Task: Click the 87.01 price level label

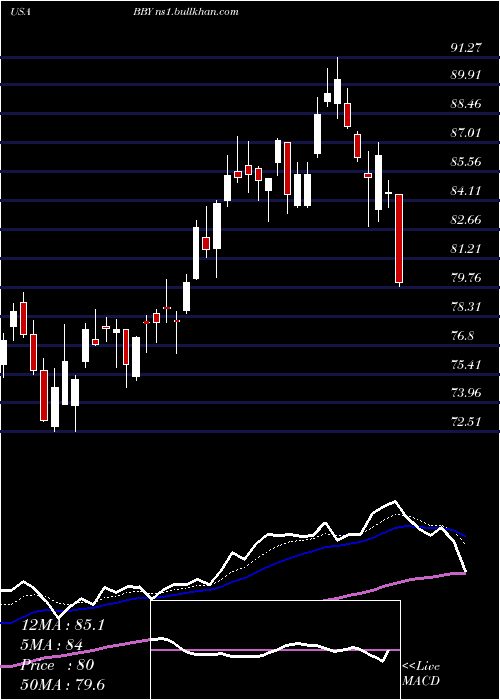Action: pyautogui.click(x=467, y=133)
